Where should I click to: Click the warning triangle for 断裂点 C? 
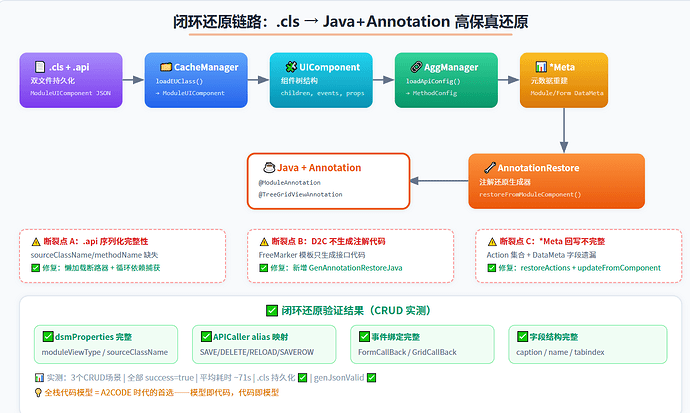tap(492, 241)
